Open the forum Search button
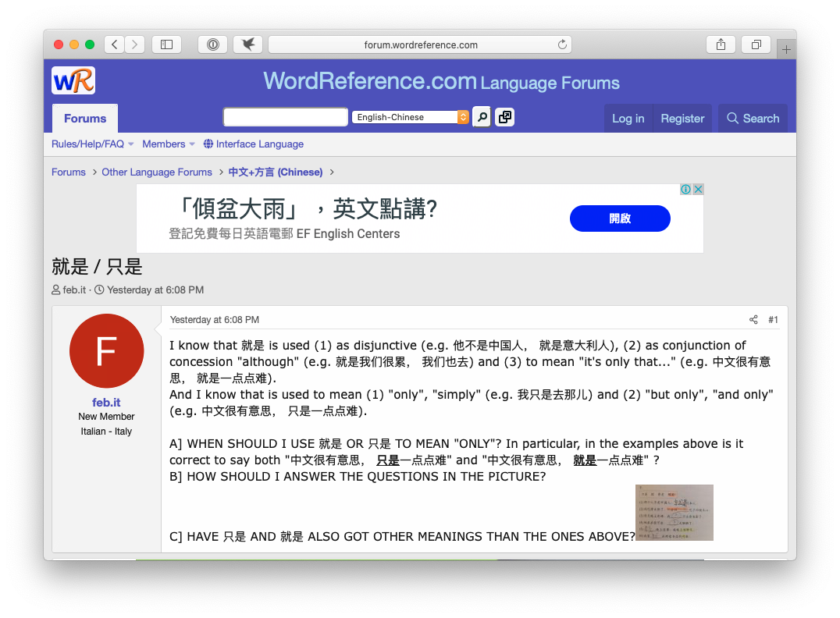The image size is (840, 618). coord(753,119)
